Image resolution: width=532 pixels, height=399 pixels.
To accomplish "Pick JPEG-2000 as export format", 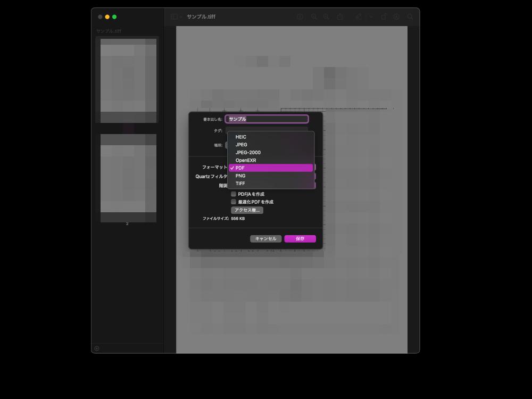I will coord(271,152).
